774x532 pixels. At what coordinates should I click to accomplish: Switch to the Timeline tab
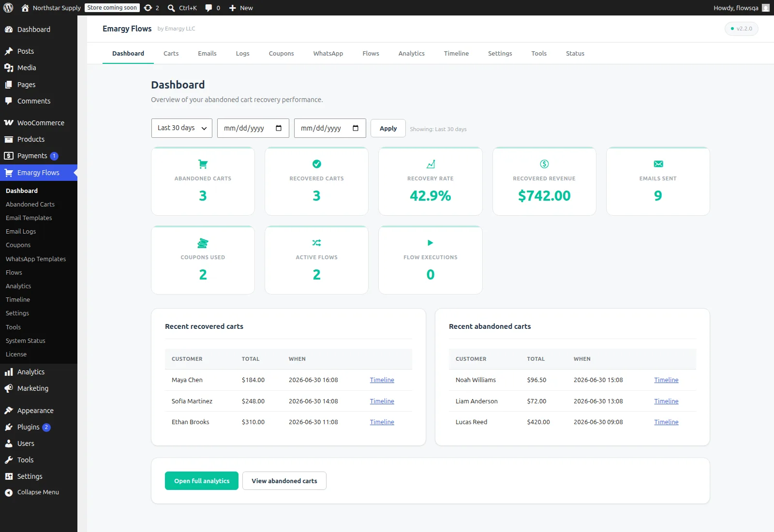(x=456, y=53)
